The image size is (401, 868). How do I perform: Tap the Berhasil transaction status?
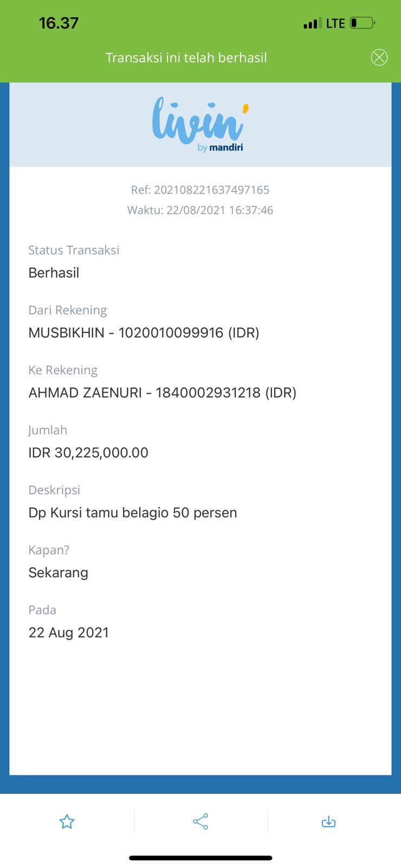coord(54,273)
